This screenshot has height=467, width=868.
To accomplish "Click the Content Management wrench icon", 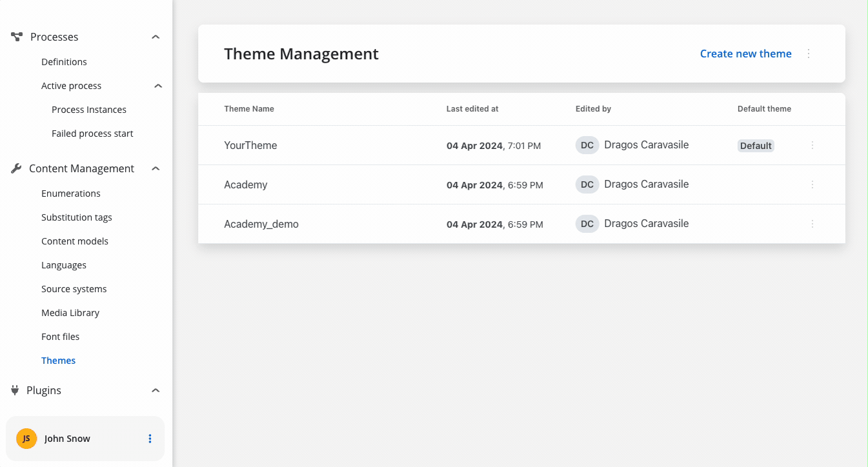I will pyautogui.click(x=17, y=168).
